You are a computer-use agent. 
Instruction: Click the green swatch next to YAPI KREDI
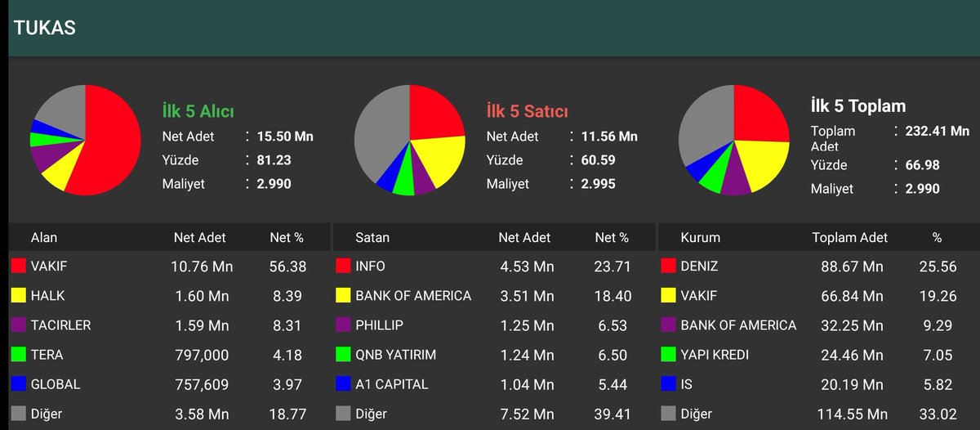click(668, 355)
